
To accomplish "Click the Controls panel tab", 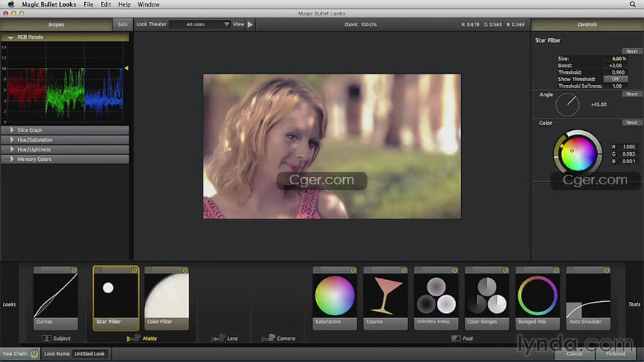I will pyautogui.click(x=588, y=25).
